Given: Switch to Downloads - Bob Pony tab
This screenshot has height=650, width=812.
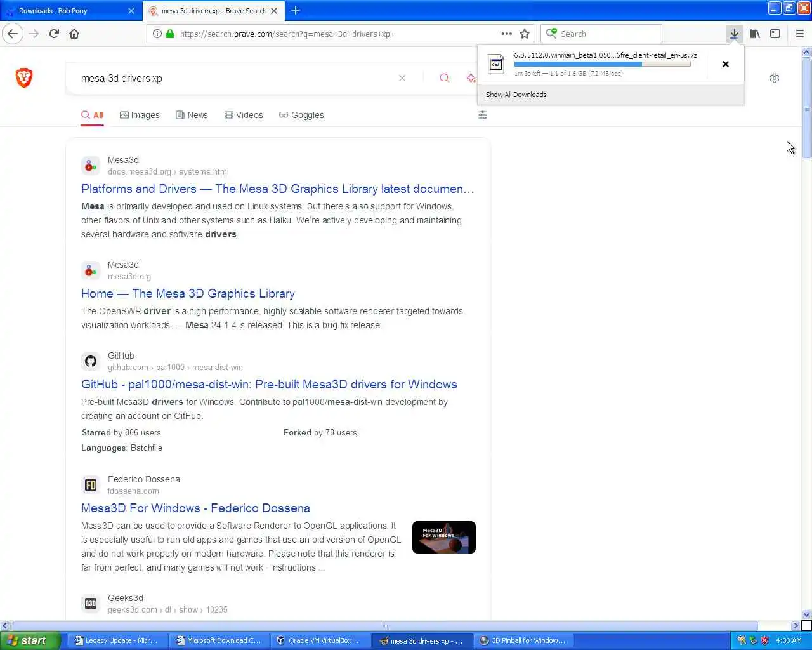Looking at the screenshot, I should coord(70,11).
